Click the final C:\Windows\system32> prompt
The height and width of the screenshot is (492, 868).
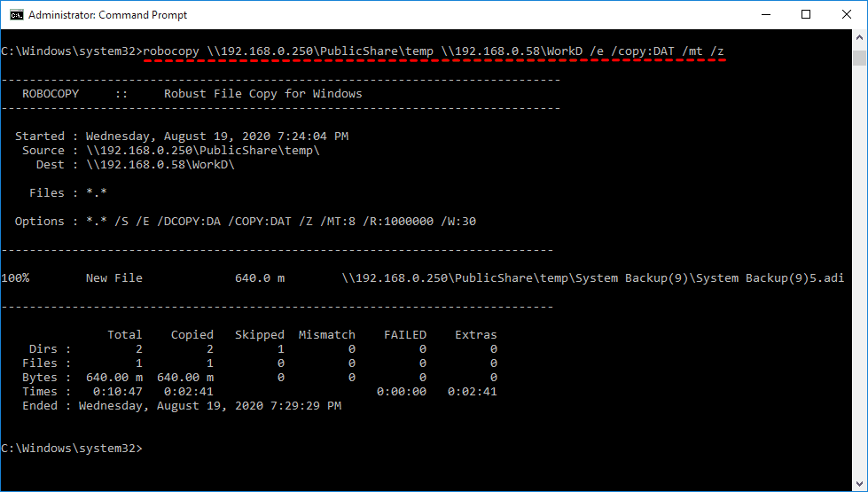pyautogui.click(x=71, y=448)
